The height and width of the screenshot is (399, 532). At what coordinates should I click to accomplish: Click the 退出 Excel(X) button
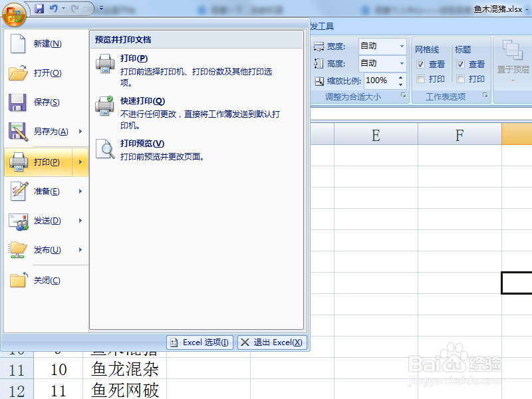[272, 342]
